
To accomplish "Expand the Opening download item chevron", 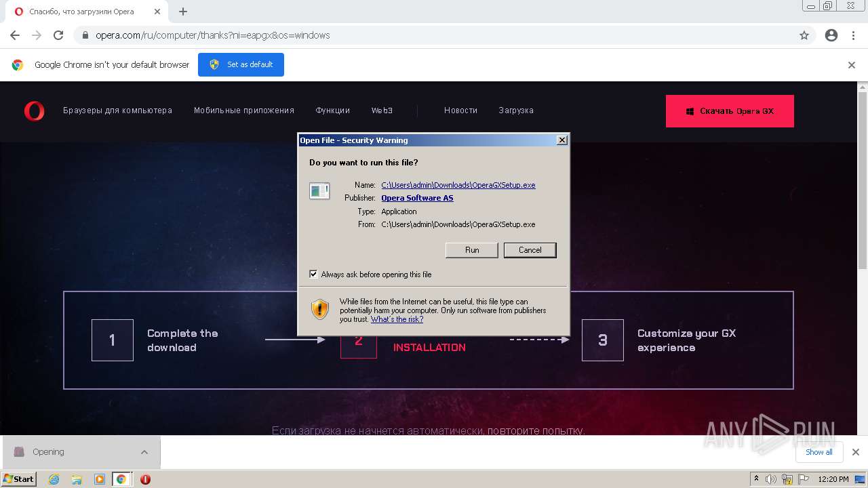I will coord(144,452).
